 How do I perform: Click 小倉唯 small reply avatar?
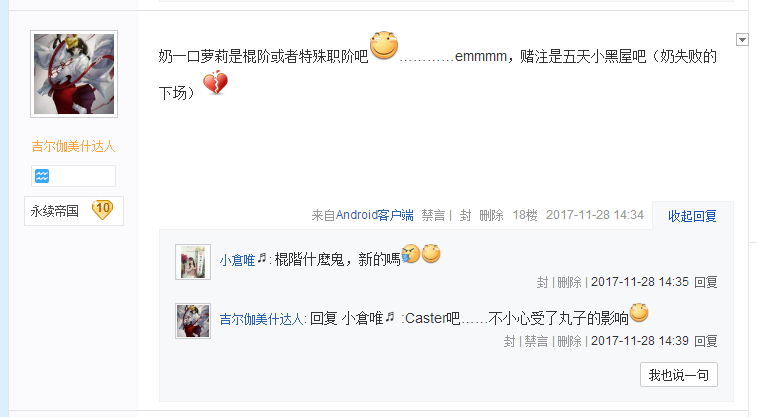coord(193,262)
